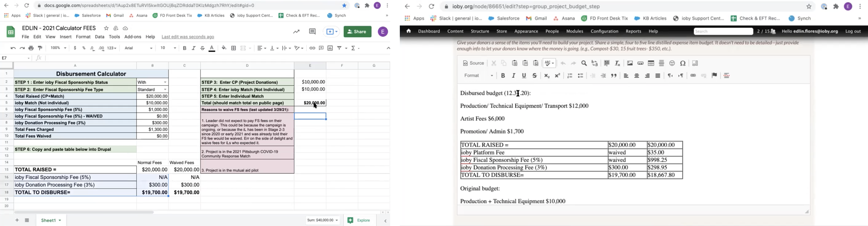Viewport: 868px width, 226px height.
Task: Toggle Superscript in the editor
Action: coord(558,76)
